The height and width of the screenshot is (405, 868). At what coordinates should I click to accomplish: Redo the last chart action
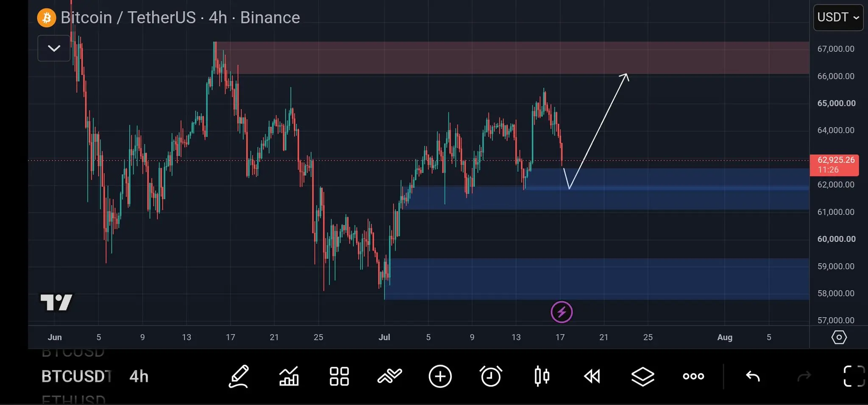click(804, 376)
